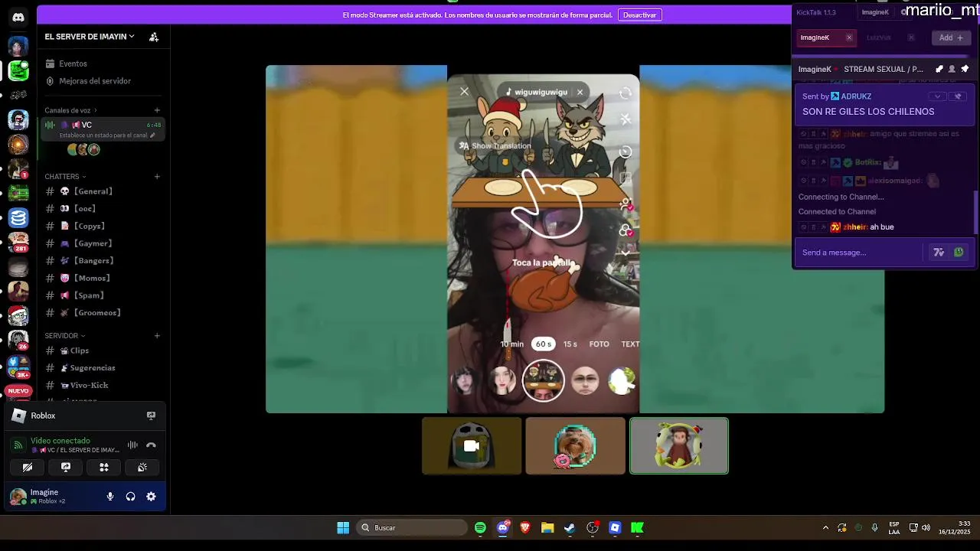Collapse pinned message dropdown chevron

(938, 96)
